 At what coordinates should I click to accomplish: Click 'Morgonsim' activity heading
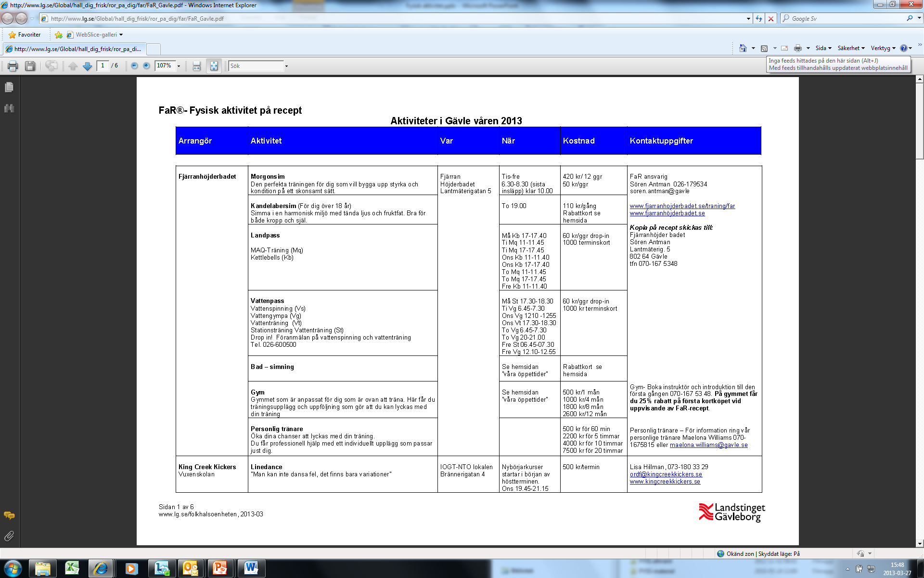pyautogui.click(x=268, y=177)
